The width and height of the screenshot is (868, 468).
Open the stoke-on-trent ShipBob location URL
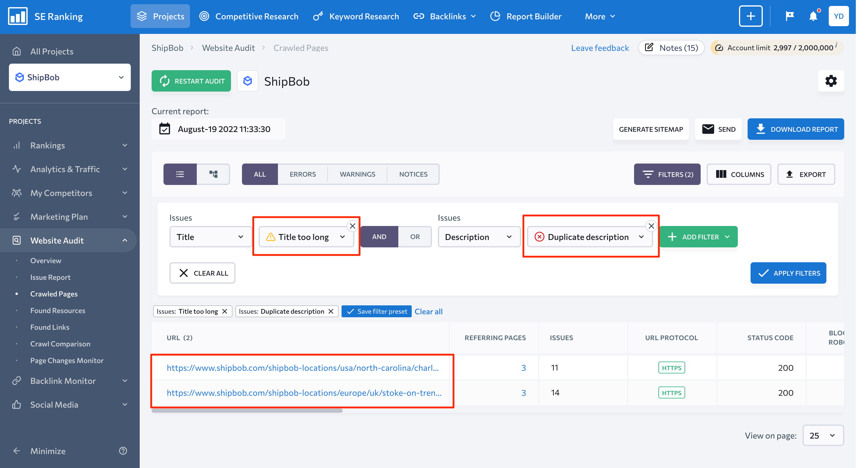click(304, 392)
